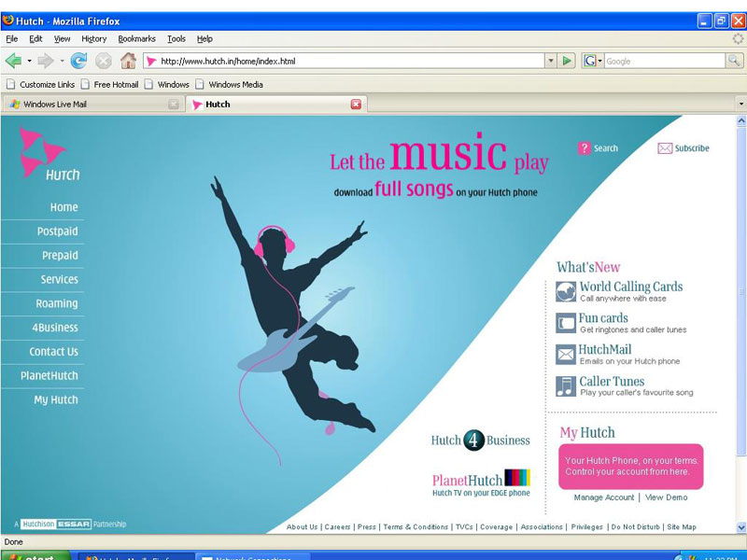Click the Network Connections taskbar button

tap(252, 556)
